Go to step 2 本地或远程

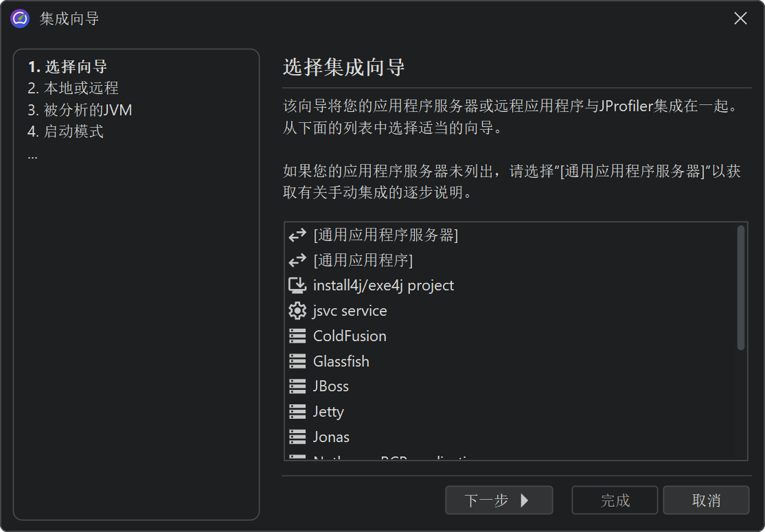tap(73, 89)
